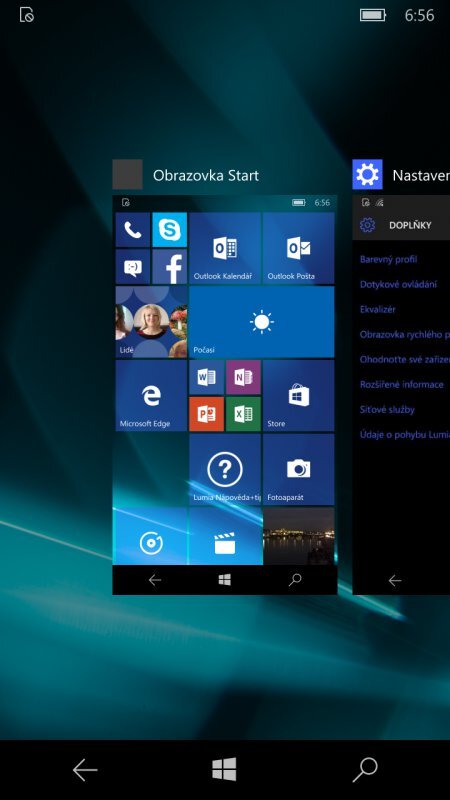Tap the DOPLŇKY header gear icon

(367, 225)
